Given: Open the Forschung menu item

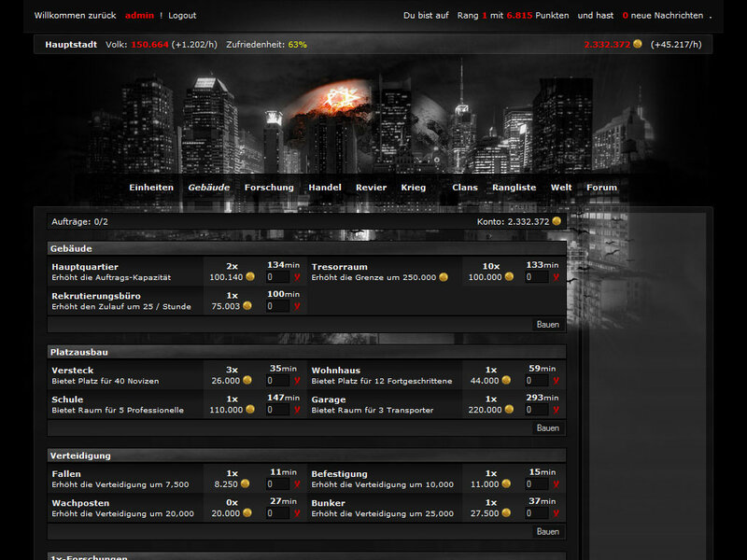Looking at the screenshot, I should pyautogui.click(x=269, y=187).
